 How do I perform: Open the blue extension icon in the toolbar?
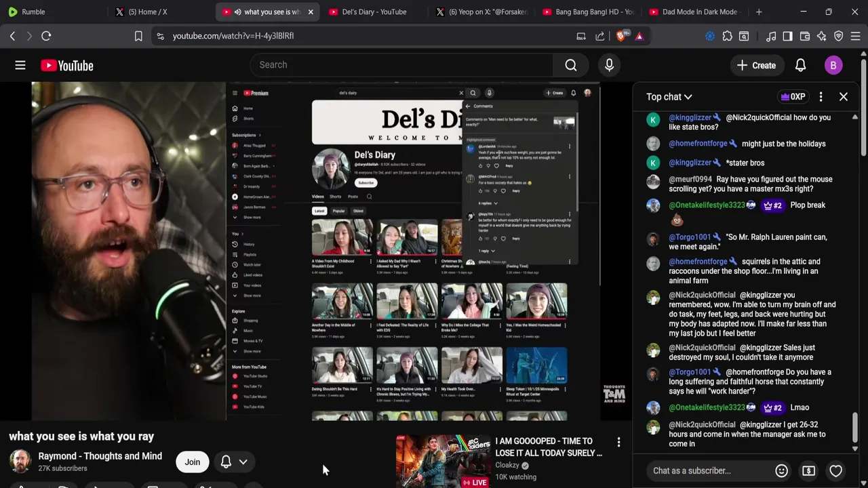pyautogui.click(x=710, y=36)
